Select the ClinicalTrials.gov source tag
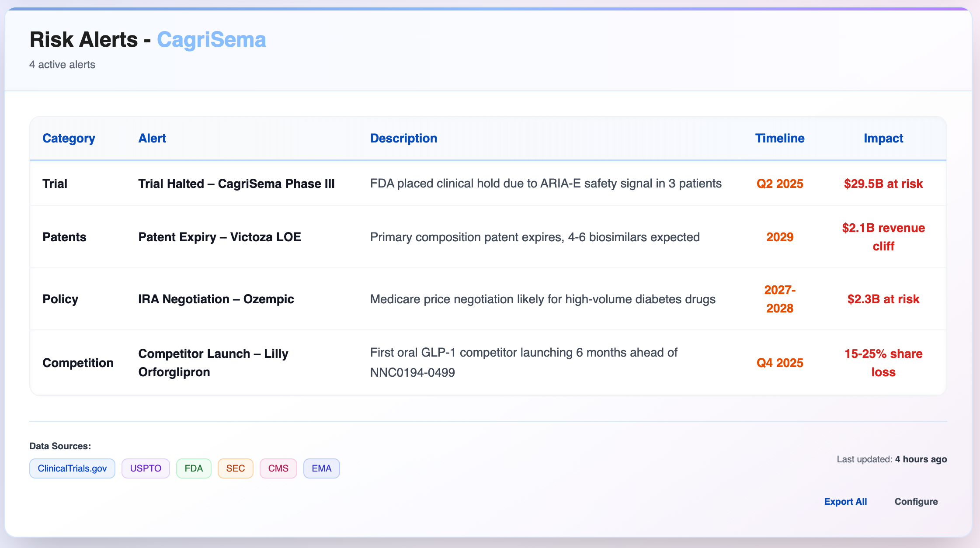 point(72,468)
